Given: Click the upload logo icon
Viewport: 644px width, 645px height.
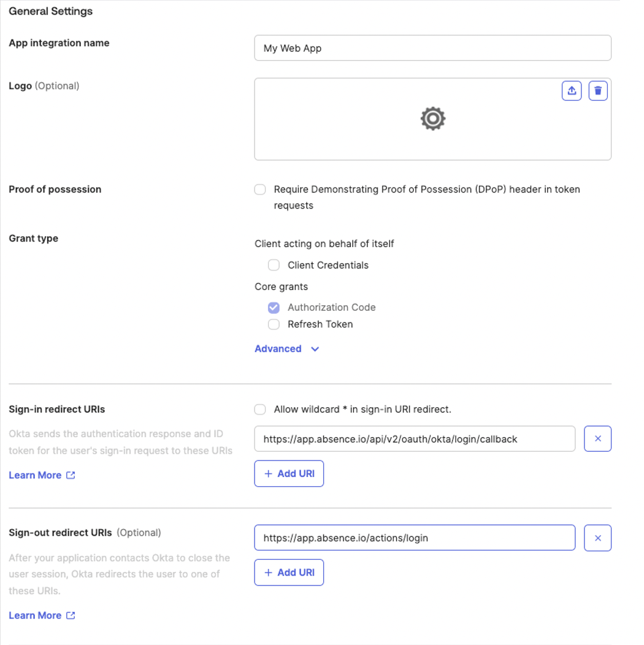Looking at the screenshot, I should 571,91.
